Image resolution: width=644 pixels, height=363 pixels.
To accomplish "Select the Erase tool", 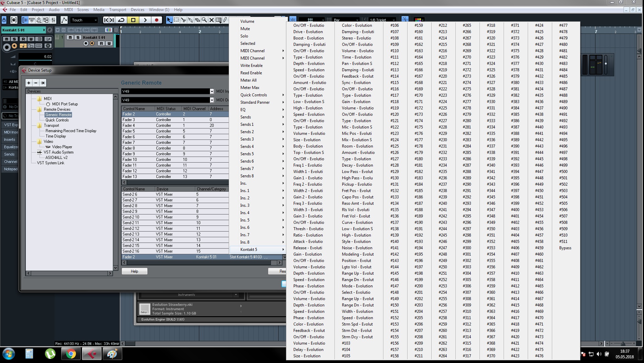I will coord(197,20).
